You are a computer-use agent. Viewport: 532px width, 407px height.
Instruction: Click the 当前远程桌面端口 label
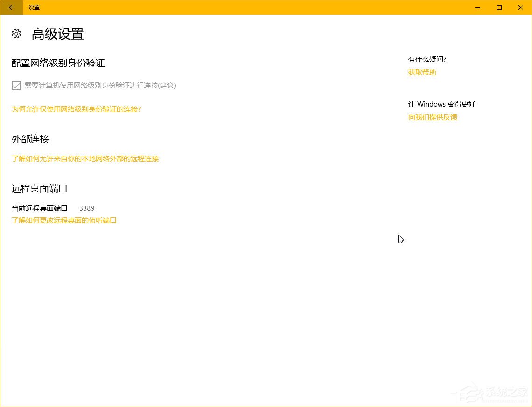tap(39, 208)
